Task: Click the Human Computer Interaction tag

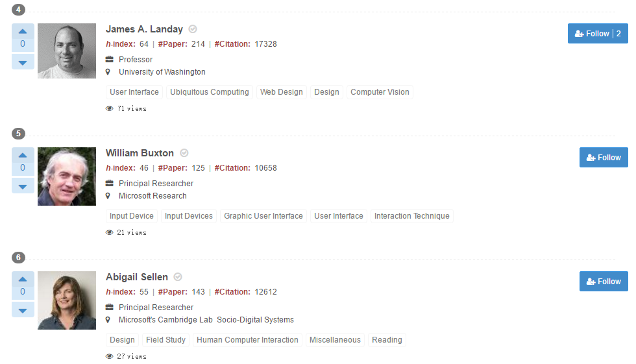Action: tap(247, 340)
